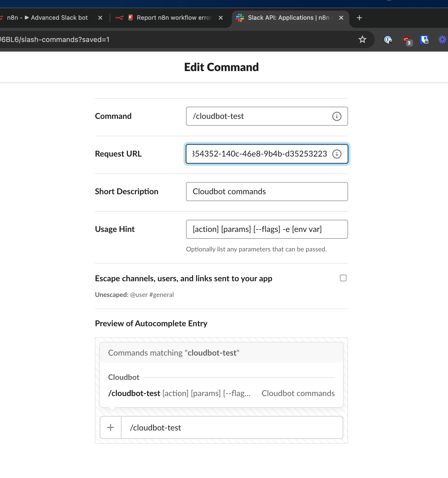Switch to the Report n8n workflow error tab

point(170,18)
